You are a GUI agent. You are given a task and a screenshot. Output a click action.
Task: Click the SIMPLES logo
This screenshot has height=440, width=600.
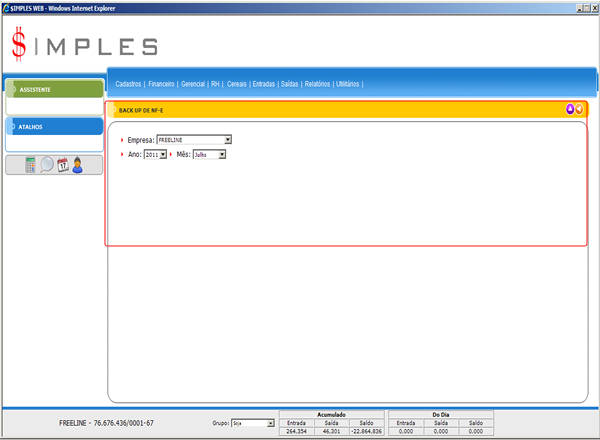point(84,44)
